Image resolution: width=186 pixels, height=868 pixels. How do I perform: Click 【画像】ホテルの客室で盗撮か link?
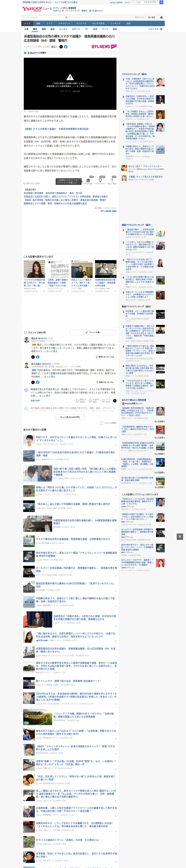coord(56,129)
